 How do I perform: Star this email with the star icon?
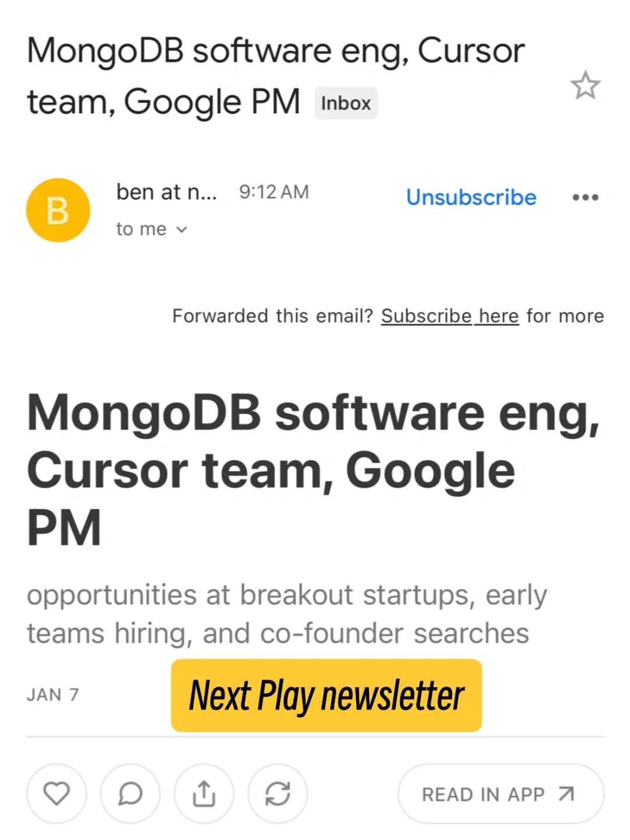[585, 86]
